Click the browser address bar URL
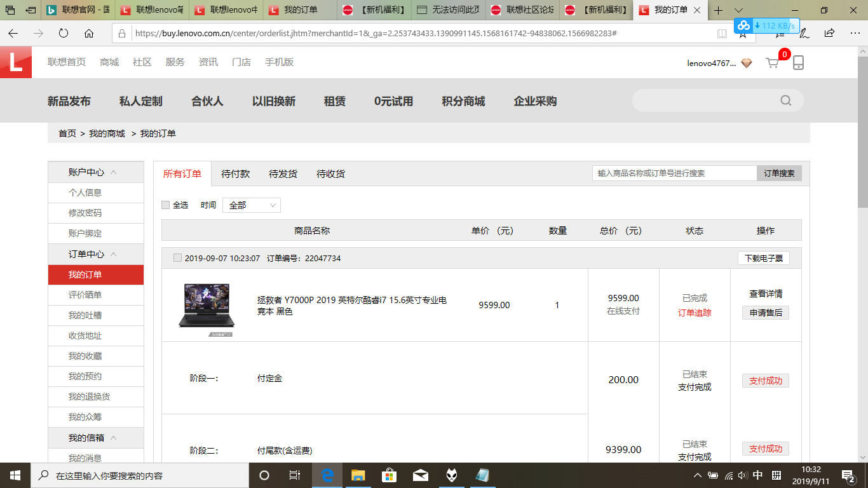The image size is (868, 488). coord(375,33)
